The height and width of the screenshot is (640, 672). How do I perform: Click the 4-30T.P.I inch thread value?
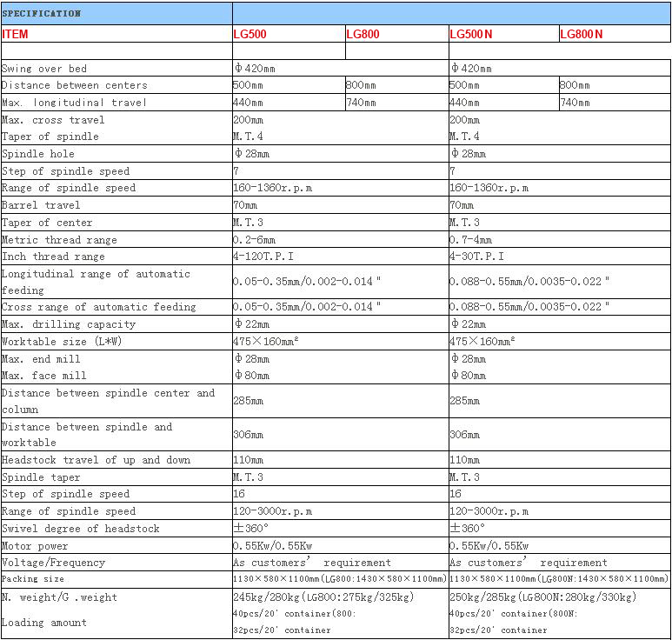click(476, 257)
